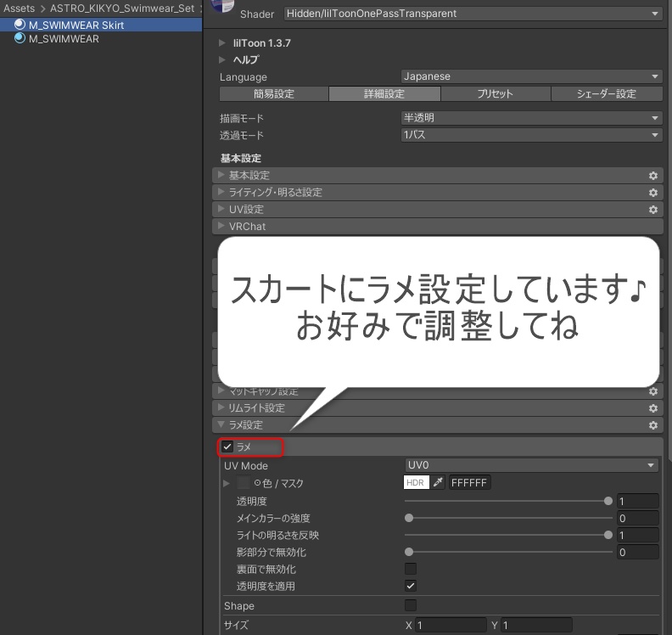Viewport: 672px width, 635px height.
Task: Toggle the ラメ glitter checkbox
Action: coord(227,447)
